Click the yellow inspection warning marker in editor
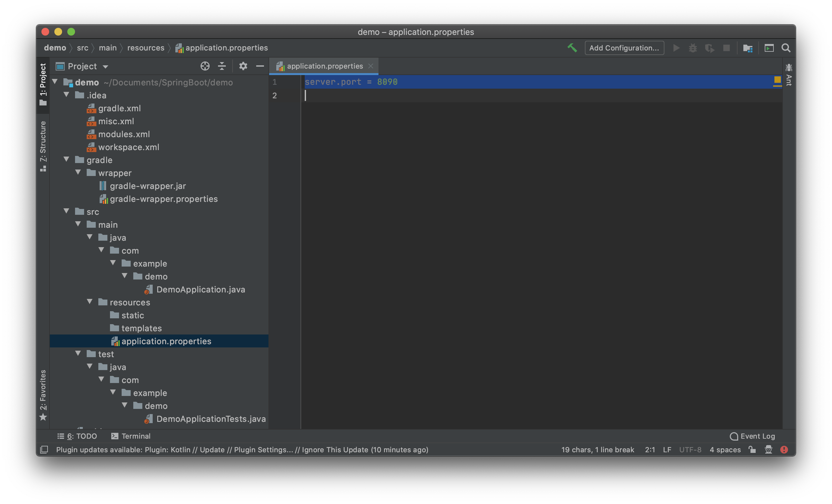The image size is (832, 504). [x=777, y=80]
